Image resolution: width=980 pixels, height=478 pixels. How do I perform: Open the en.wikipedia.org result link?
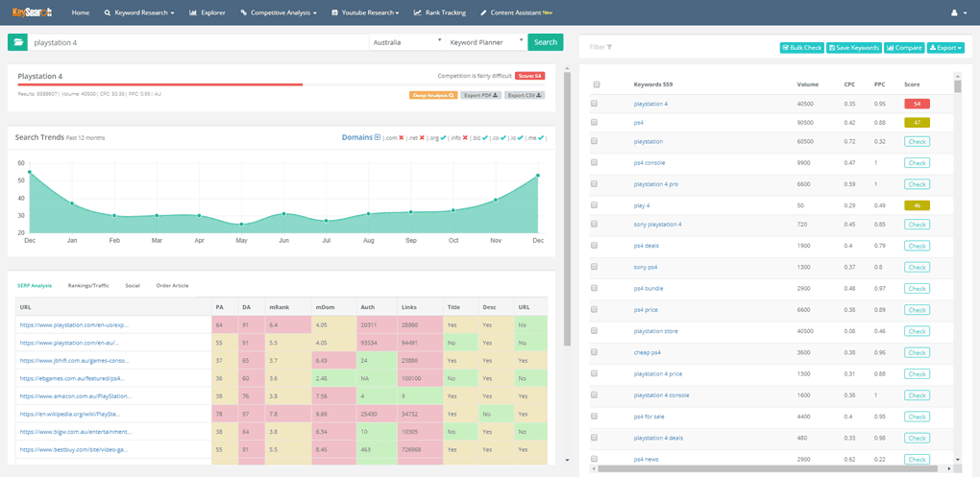click(70, 414)
